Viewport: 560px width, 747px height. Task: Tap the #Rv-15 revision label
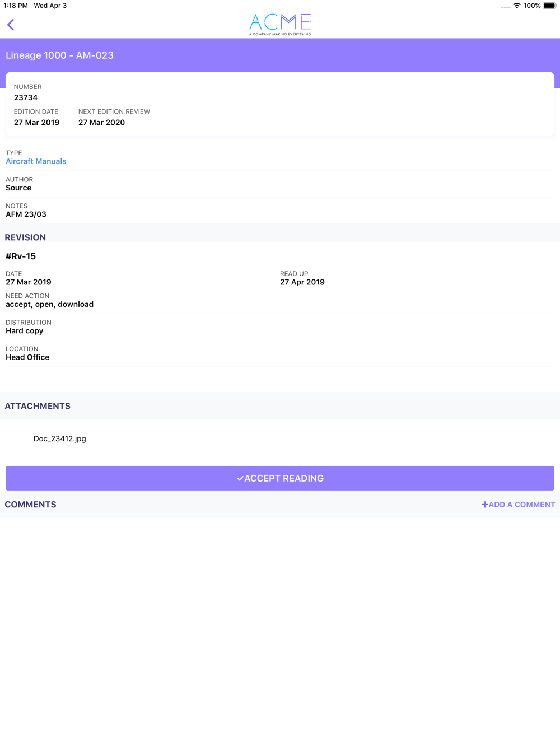(x=21, y=256)
